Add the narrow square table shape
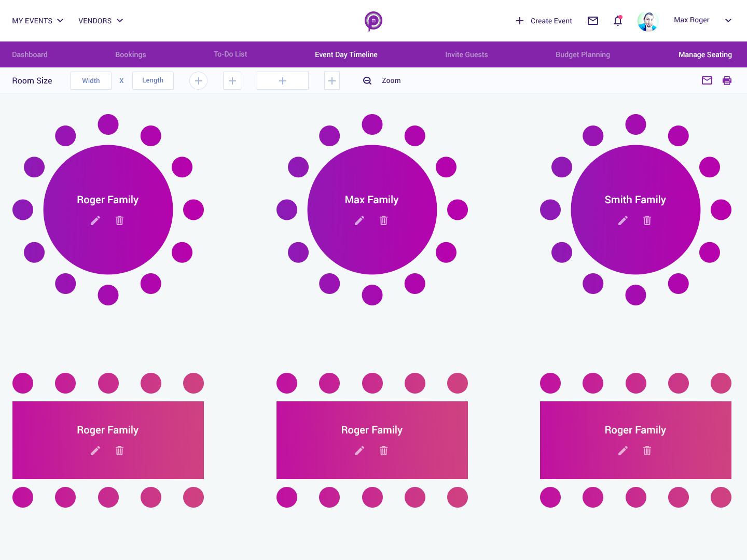Image resolution: width=747 pixels, height=560 pixels. [x=332, y=80]
